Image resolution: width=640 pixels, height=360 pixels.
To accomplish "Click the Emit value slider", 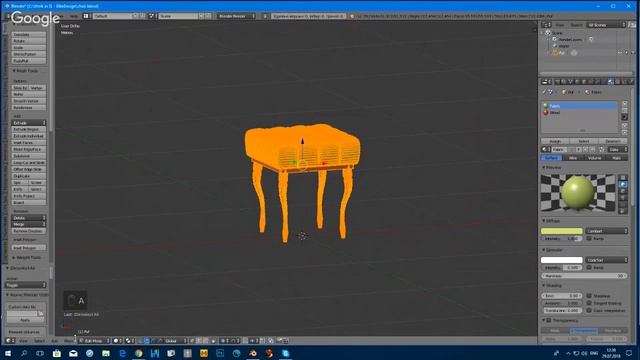I will (x=562, y=296).
